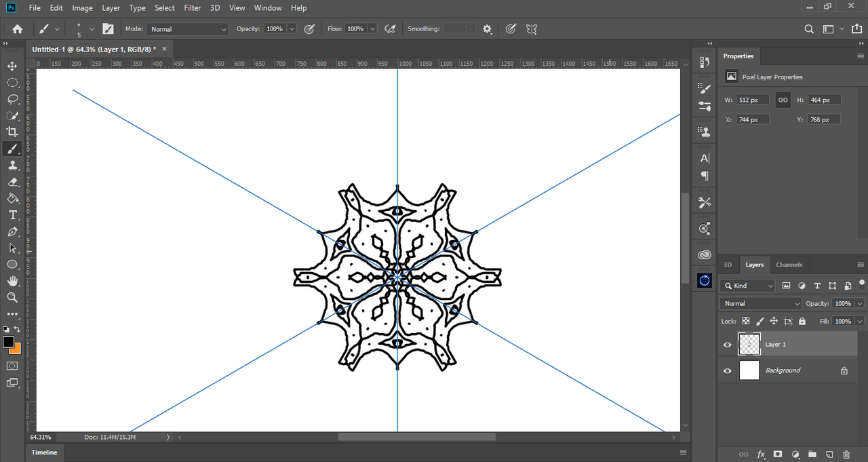Toggle lock all on the layer

pyautogui.click(x=802, y=321)
